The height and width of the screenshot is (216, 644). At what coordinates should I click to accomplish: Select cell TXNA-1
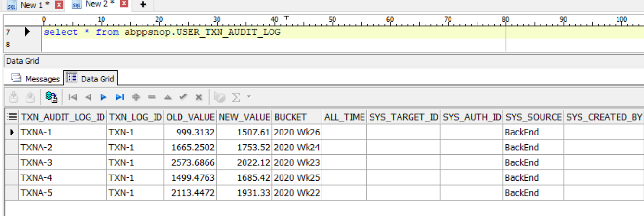pos(63,132)
